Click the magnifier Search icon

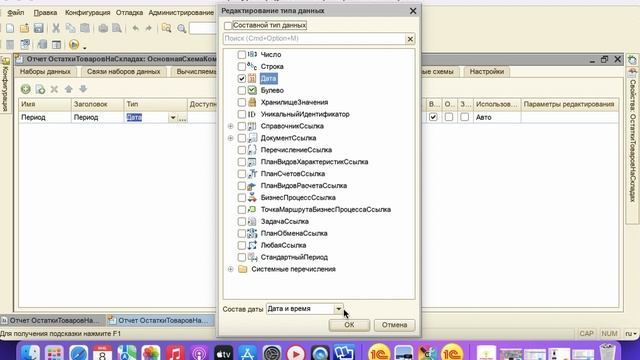pos(182,28)
